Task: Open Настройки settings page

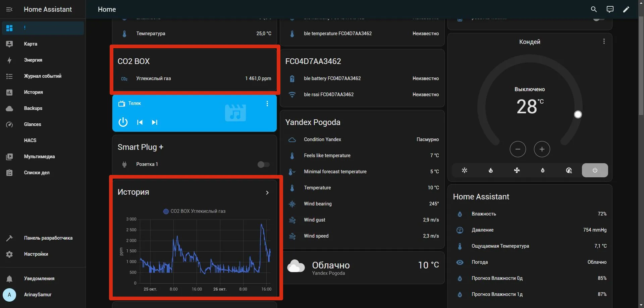Action: click(x=43, y=254)
